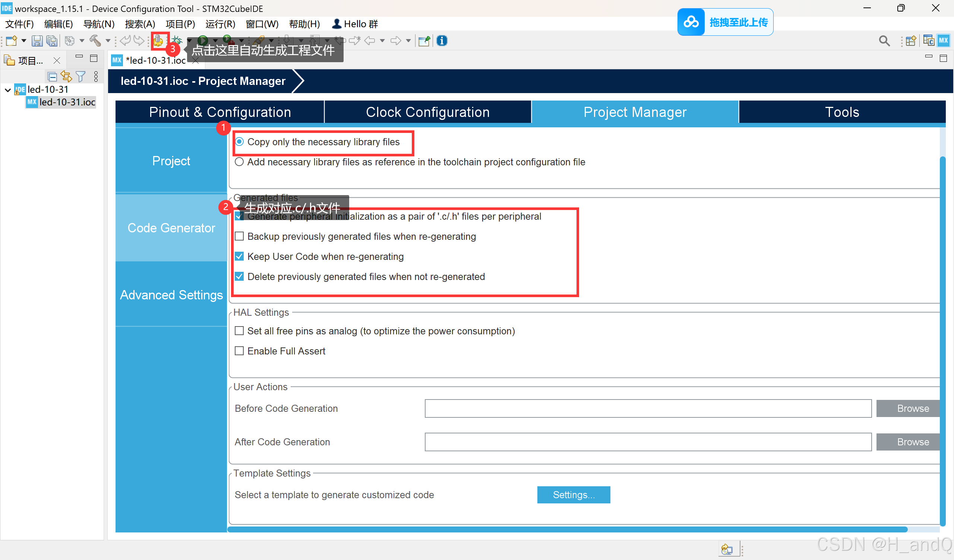The image size is (954, 560).
Task: Click Link with Editor arrows icon
Action: click(66, 77)
